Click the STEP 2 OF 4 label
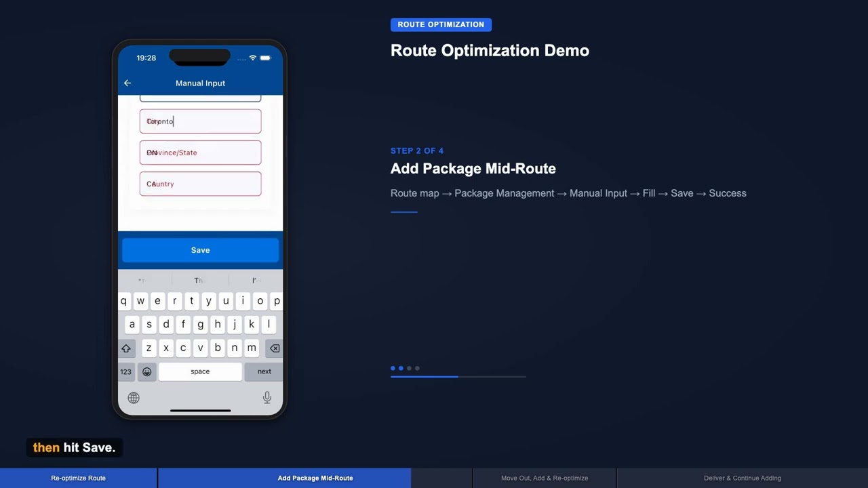This screenshot has height=488, width=868. (x=417, y=150)
